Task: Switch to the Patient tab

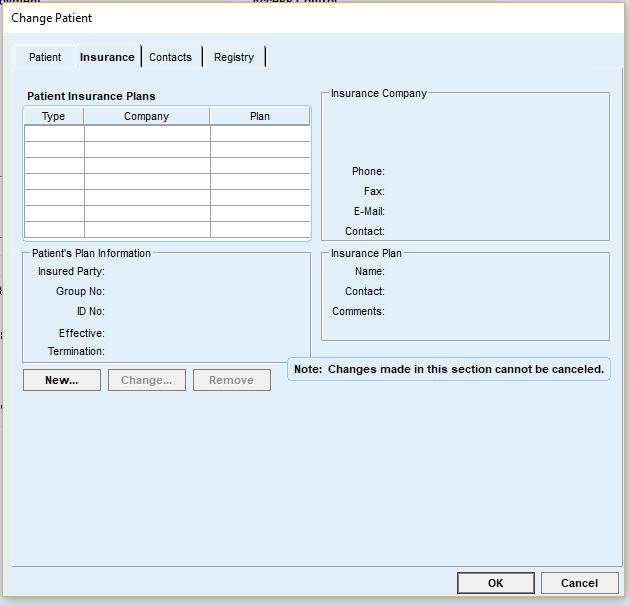Action: pyautogui.click(x=45, y=57)
